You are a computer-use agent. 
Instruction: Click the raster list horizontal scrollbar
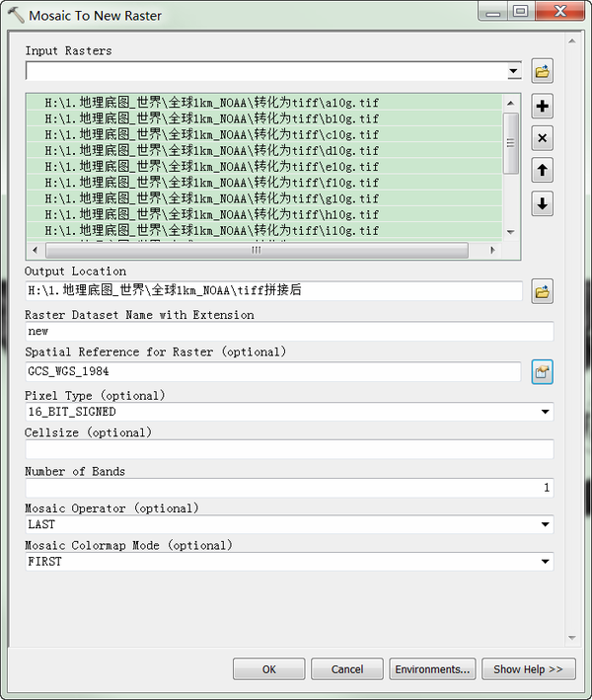tap(257, 250)
